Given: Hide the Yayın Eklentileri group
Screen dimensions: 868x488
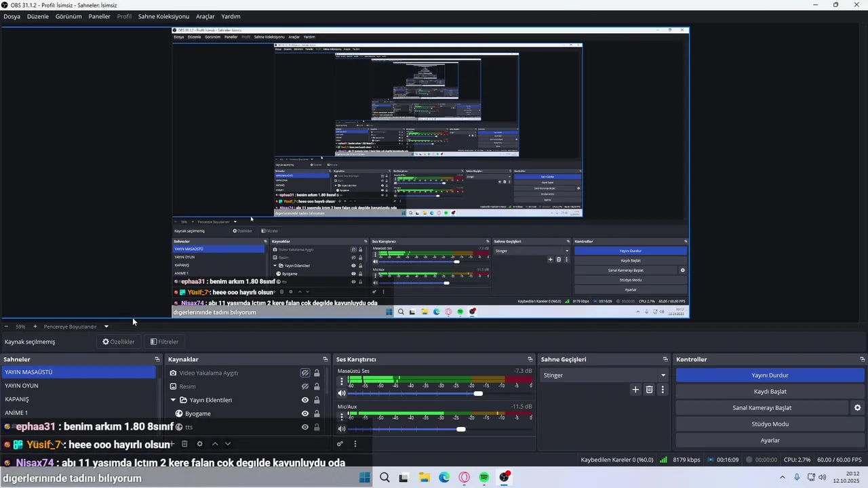Looking at the screenshot, I should (305, 400).
